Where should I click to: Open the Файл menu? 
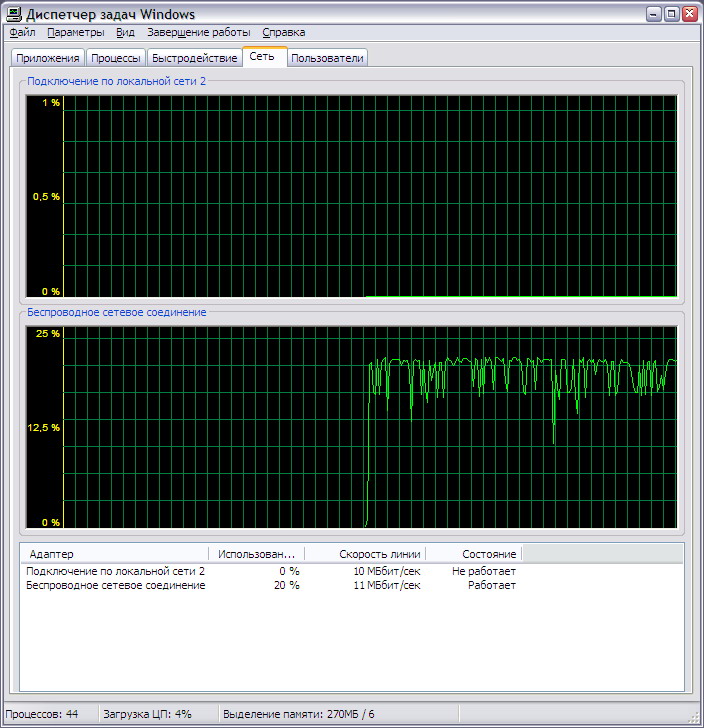click(x=22, y=32)
